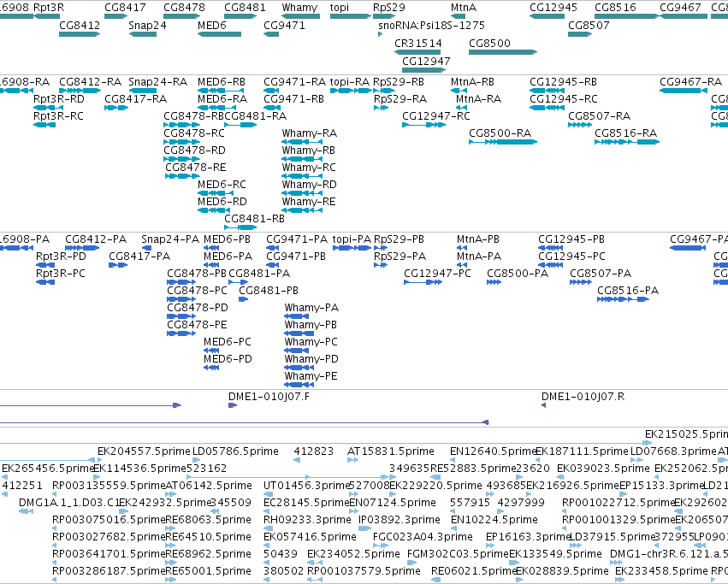Image resolution: width=728 pixels, height=584 pixels.
Task: Select protein MED6-PC
Action: click(227, 342)
